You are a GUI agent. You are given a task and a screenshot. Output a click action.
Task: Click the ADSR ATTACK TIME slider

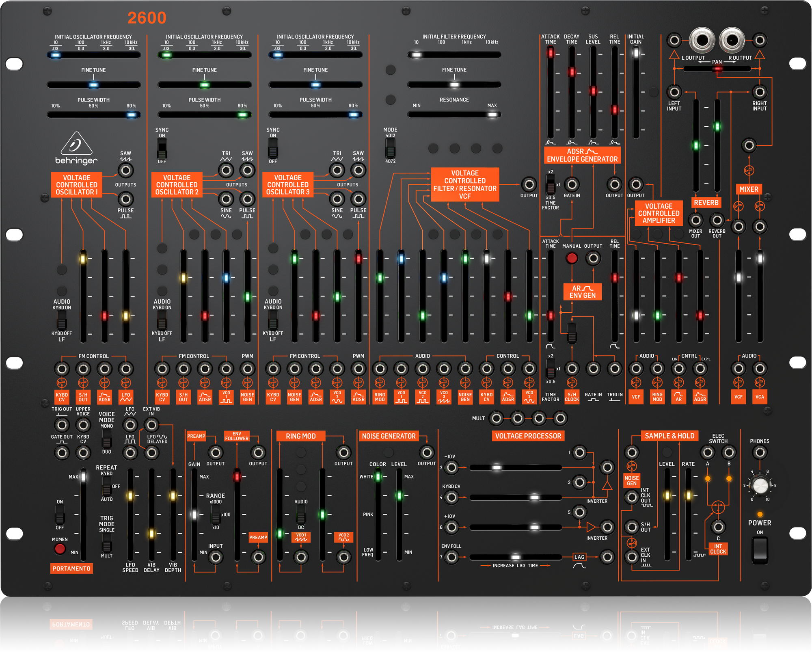point(550,53)
